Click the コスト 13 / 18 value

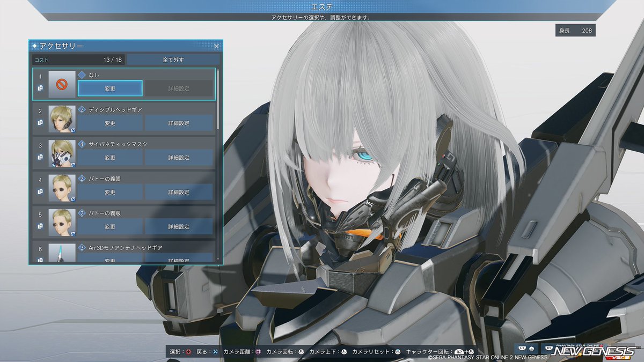(113, 60)
